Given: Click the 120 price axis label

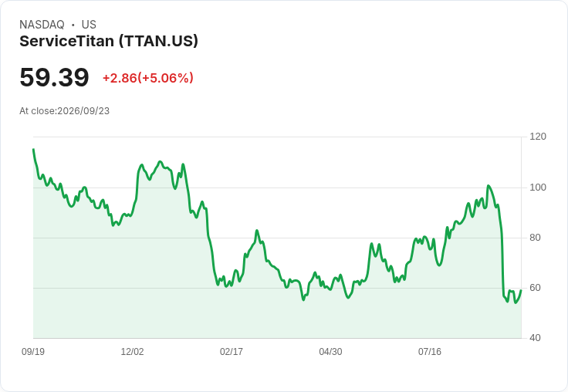Looking at the screenshot, I should tap(538, 137).
